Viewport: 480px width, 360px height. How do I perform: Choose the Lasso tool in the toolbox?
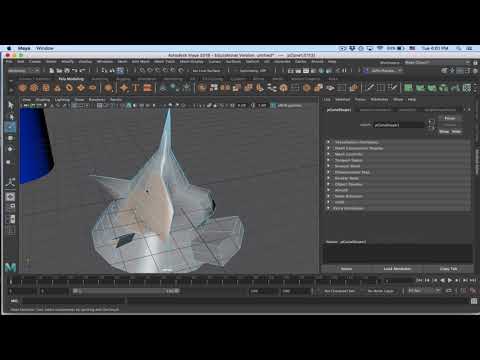coord(10,116)
